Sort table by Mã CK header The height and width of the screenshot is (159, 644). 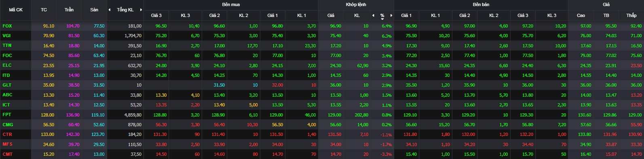pyautogui.click(x=16, y=10)
